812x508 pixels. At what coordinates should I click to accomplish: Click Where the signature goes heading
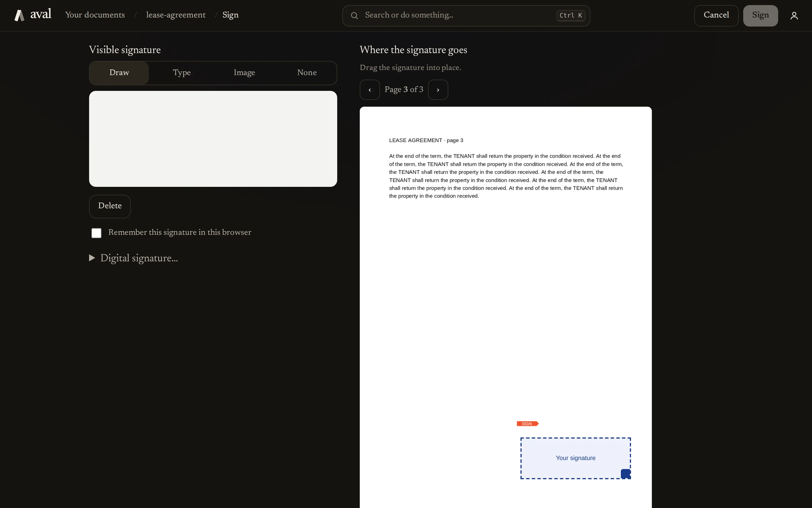[413, 50]
